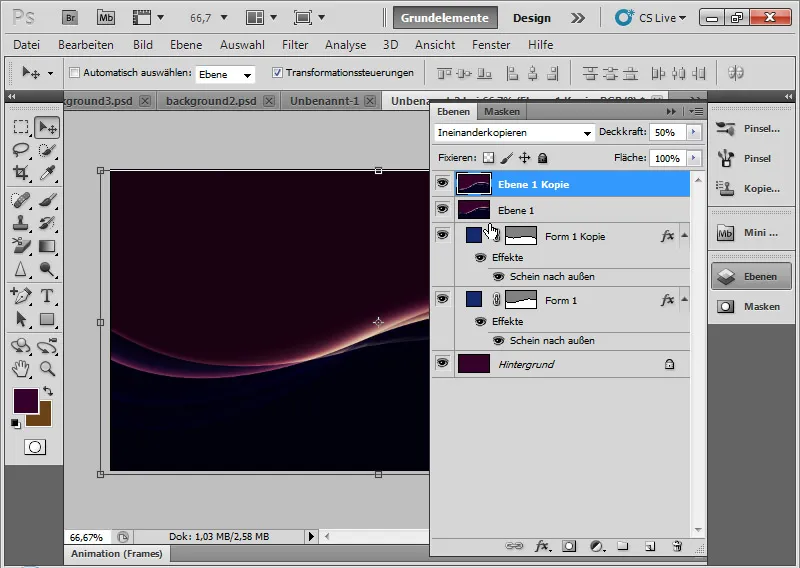Select the Spot Healing Brush tool
800x568 pixels.
21,200
